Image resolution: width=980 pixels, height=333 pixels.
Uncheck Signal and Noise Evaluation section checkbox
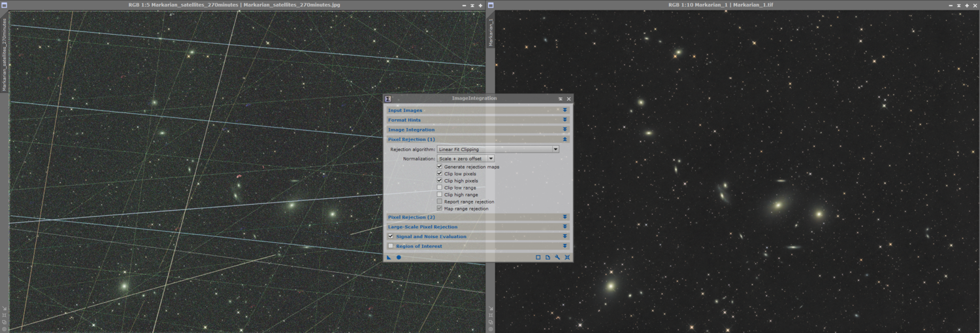(x=391, y=236)
